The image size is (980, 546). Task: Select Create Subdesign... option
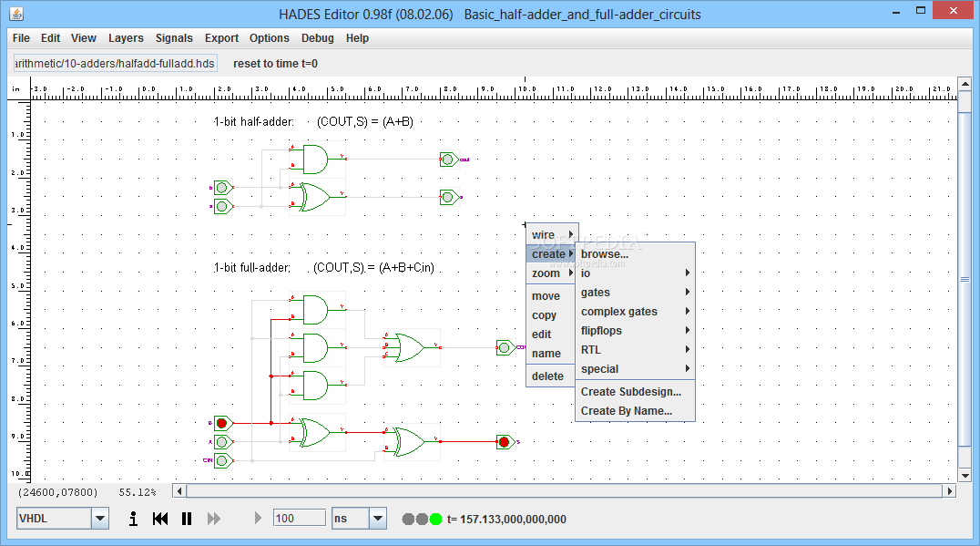coord(635,392)
